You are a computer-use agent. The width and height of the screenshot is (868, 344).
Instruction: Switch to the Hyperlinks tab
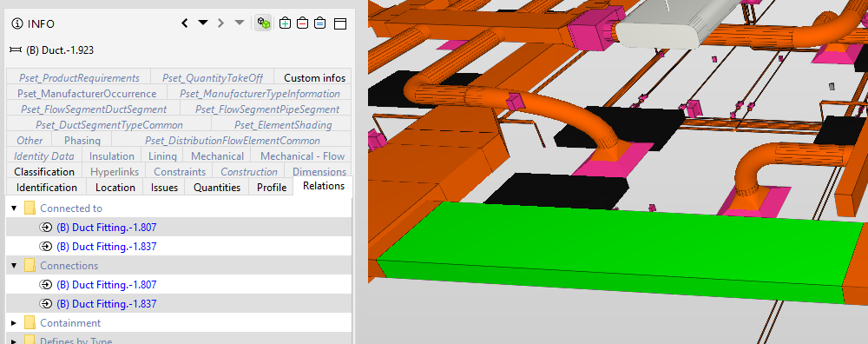(115, 172)
